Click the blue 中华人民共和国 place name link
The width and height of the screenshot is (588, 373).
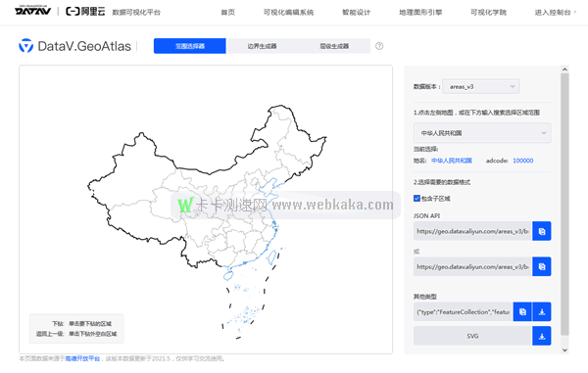(452, 161)
